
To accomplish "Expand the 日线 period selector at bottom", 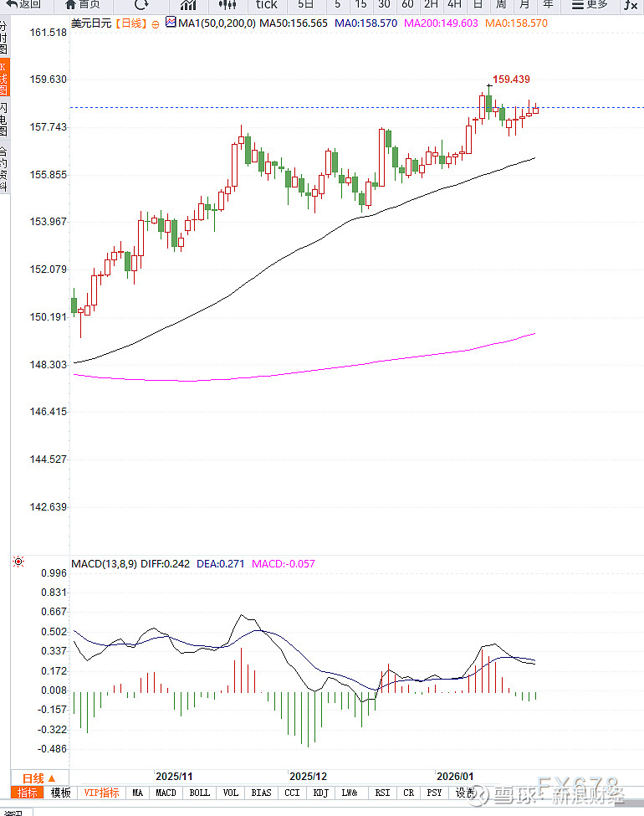I will click(x=38, y=778).
